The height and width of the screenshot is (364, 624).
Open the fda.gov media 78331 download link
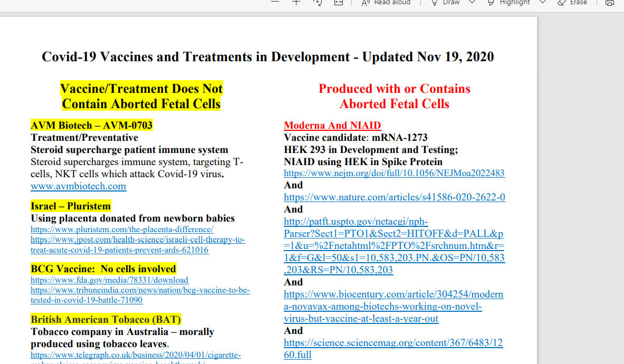(109, 280)
